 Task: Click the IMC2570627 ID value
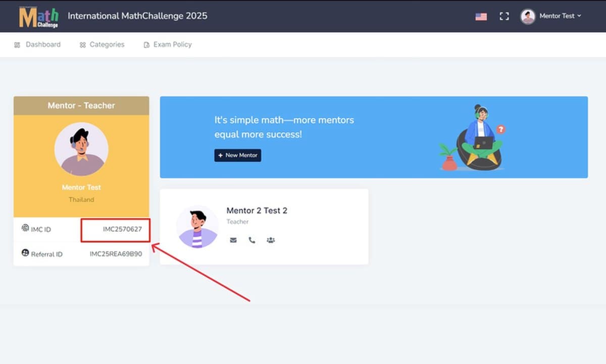click(x=122, y=229)
